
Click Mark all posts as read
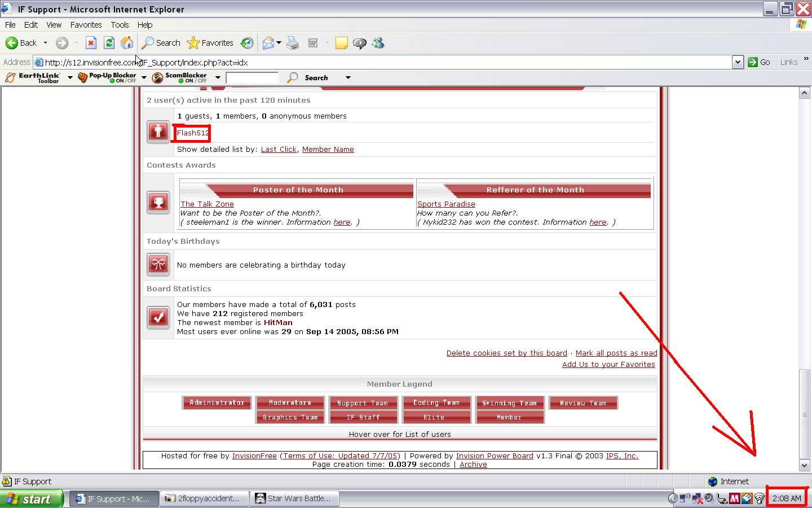coord(616,353)
